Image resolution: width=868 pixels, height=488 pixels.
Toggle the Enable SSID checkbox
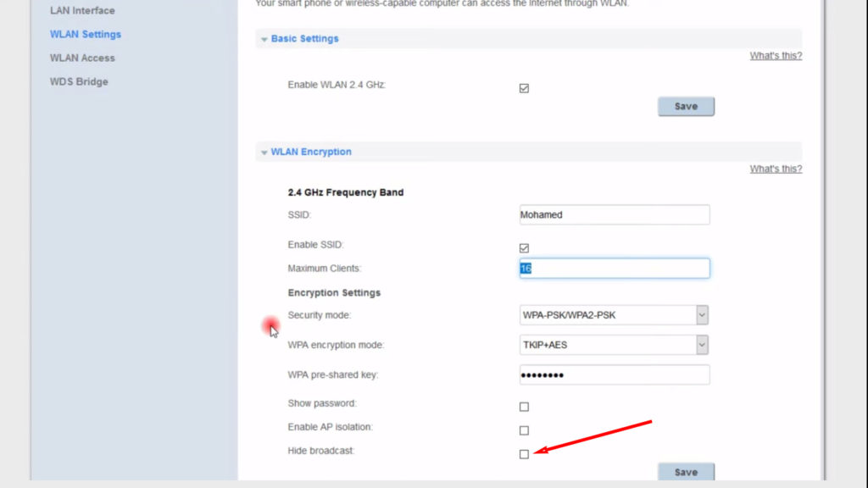pos(524,248)
